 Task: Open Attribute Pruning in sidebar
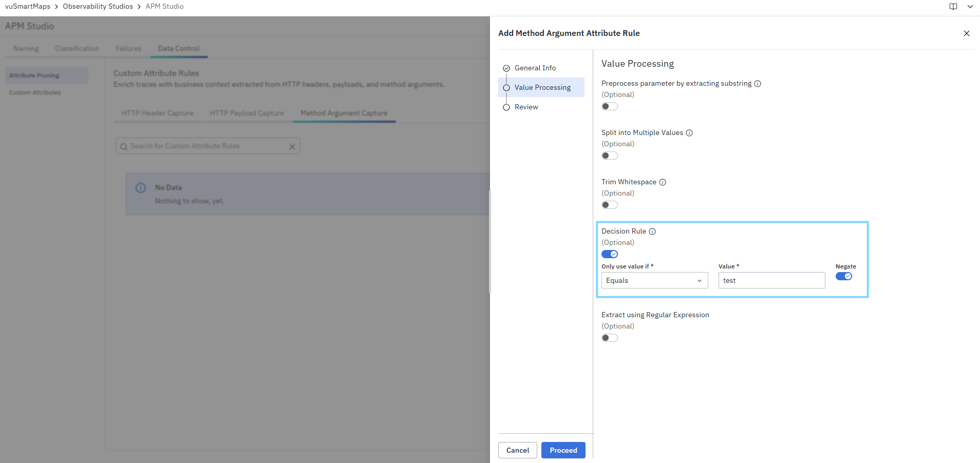click(x=47, y=75)
